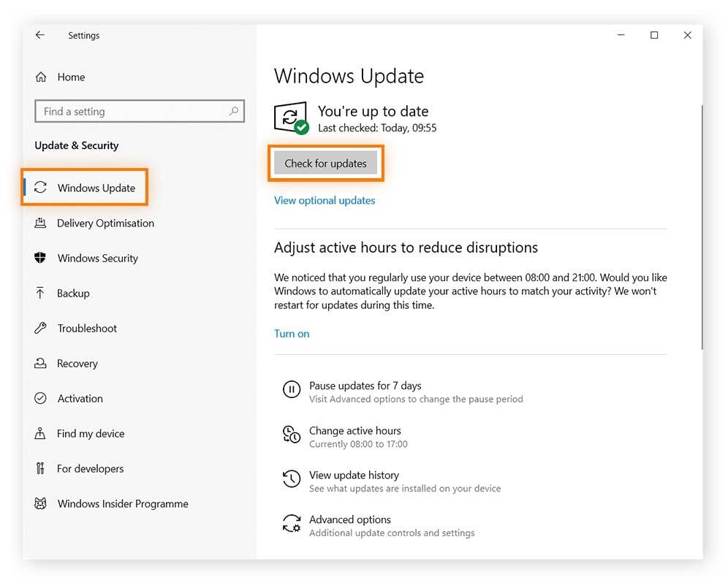Click the vertical scrollbar on the right
The height and width of the screenshot is (585, 728).
point(702,227)
